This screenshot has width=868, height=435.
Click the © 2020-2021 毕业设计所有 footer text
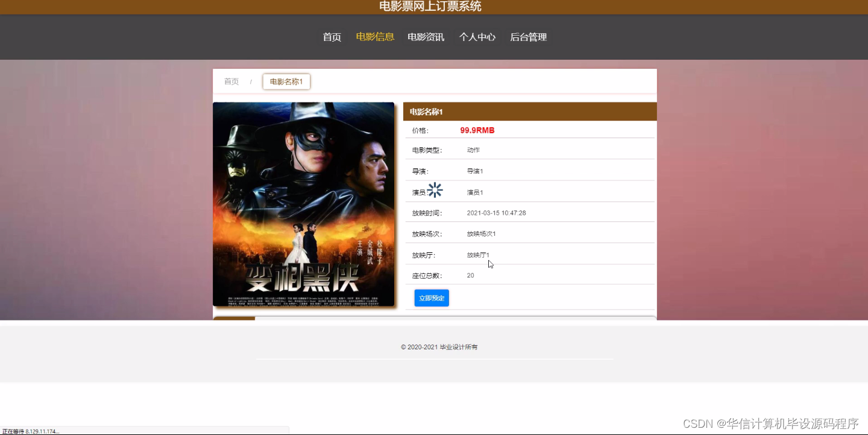(x=439, y=347)
